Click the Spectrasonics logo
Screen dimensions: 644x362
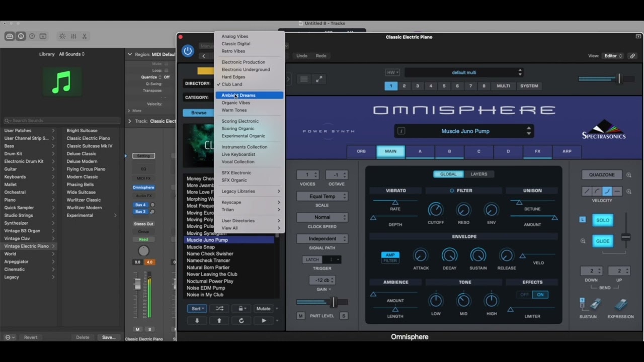click(604, 130)
